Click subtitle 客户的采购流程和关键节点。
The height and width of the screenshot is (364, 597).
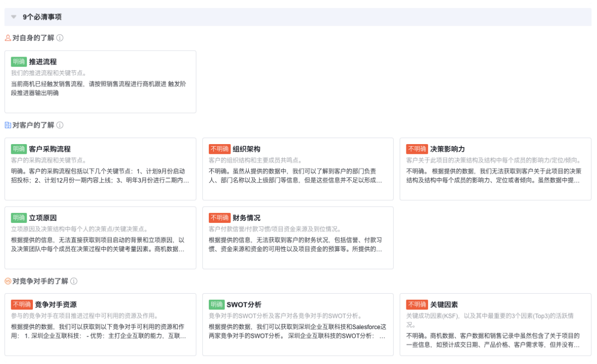click(x=49, y=160)
